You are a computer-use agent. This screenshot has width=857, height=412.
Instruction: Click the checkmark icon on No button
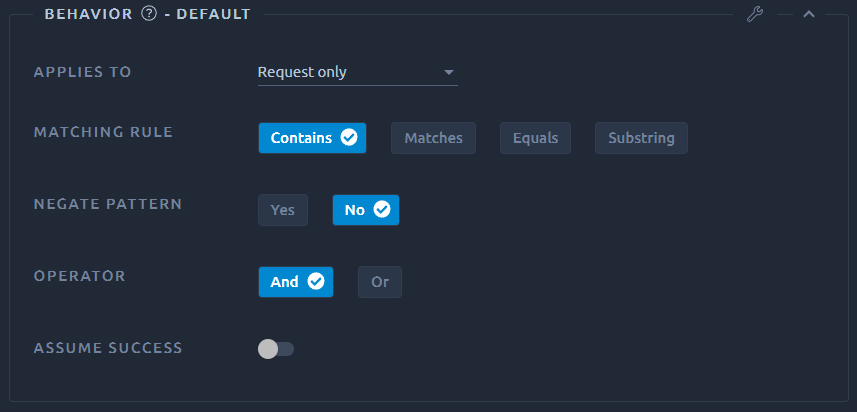[381, 209]
